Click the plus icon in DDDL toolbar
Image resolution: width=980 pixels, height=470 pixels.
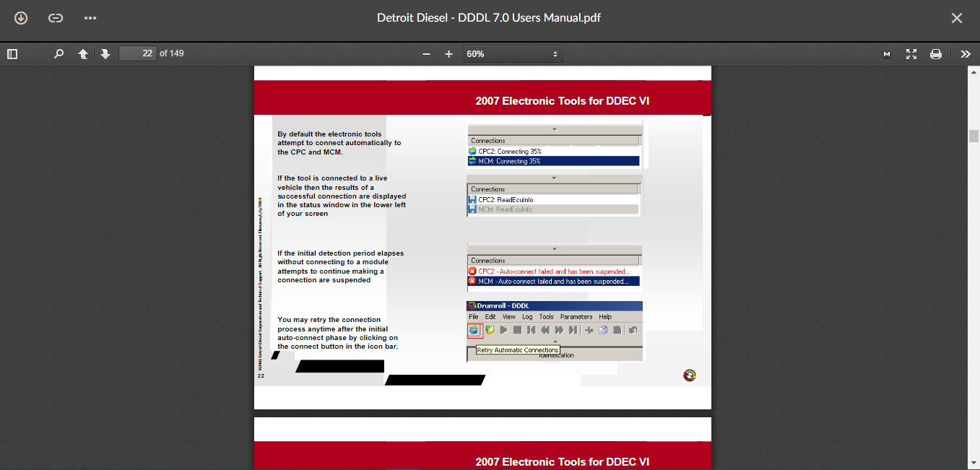tap(589, 330)
